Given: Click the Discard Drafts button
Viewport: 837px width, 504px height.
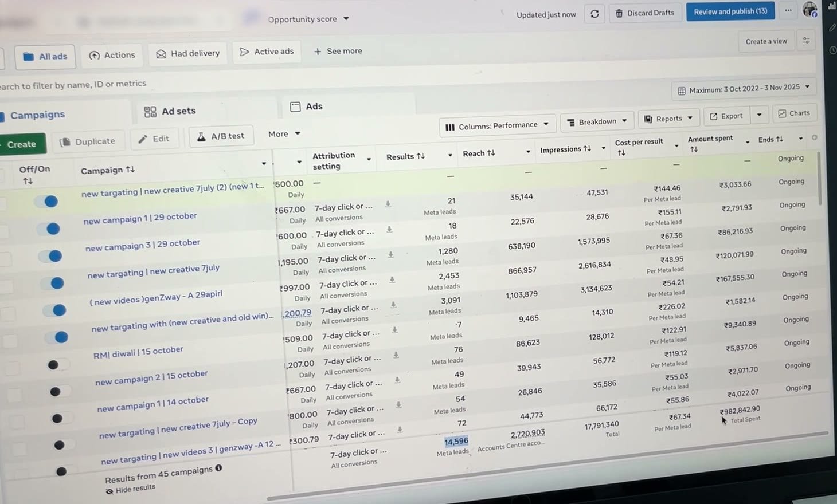Looking at the screenshot, I should (645, 13).
